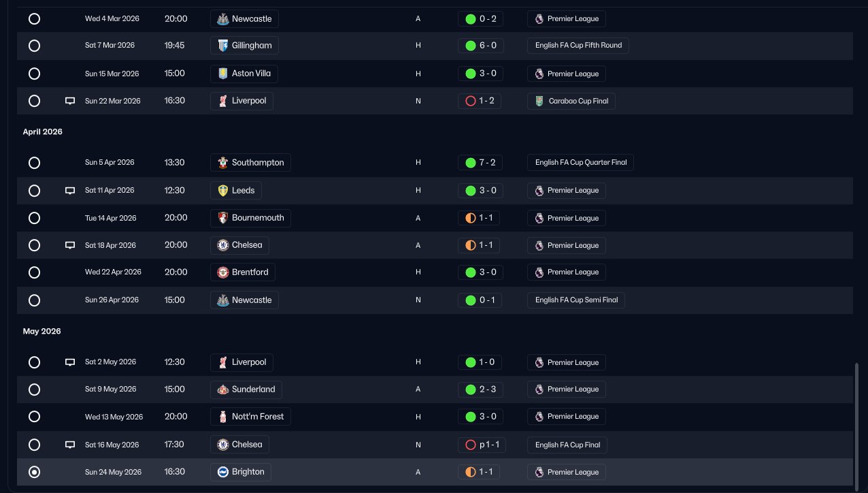The width and height of the screenshot is (868, 493).
Task: Open the English FA Cup Fifth Round competition
Action: pyautogui.click(x=578, y=46)
